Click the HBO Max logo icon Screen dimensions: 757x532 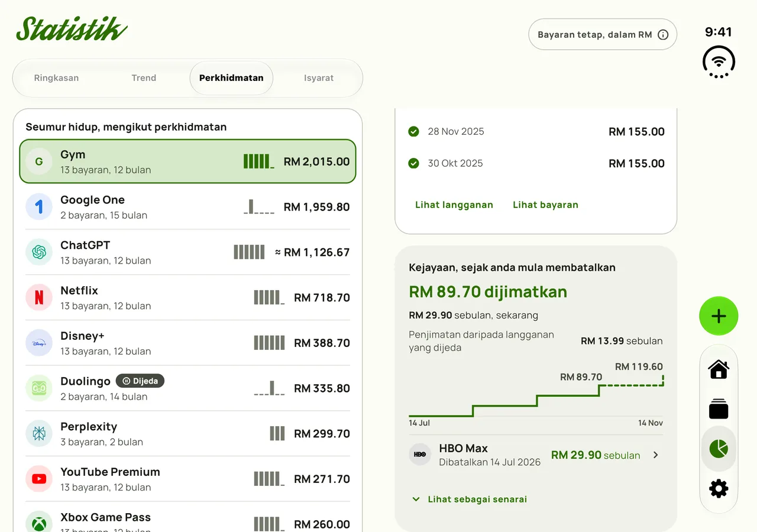pos(420,455)
